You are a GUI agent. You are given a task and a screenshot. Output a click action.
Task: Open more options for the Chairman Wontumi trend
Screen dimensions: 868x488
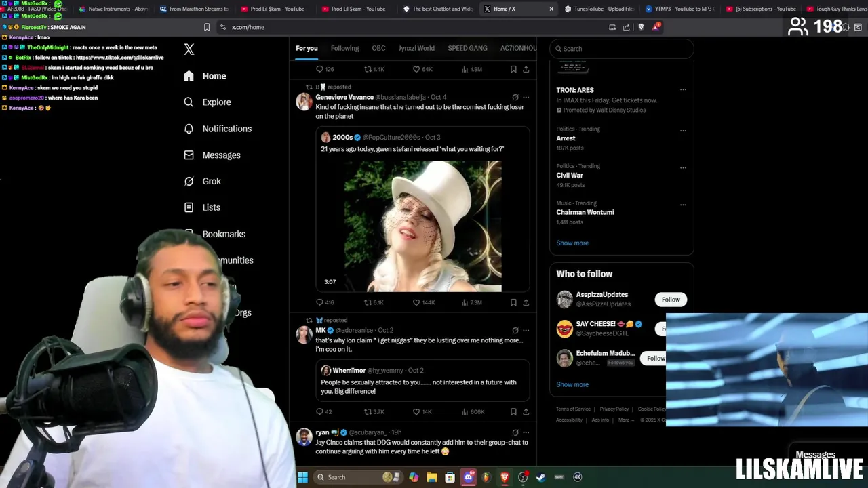[683, 204]
